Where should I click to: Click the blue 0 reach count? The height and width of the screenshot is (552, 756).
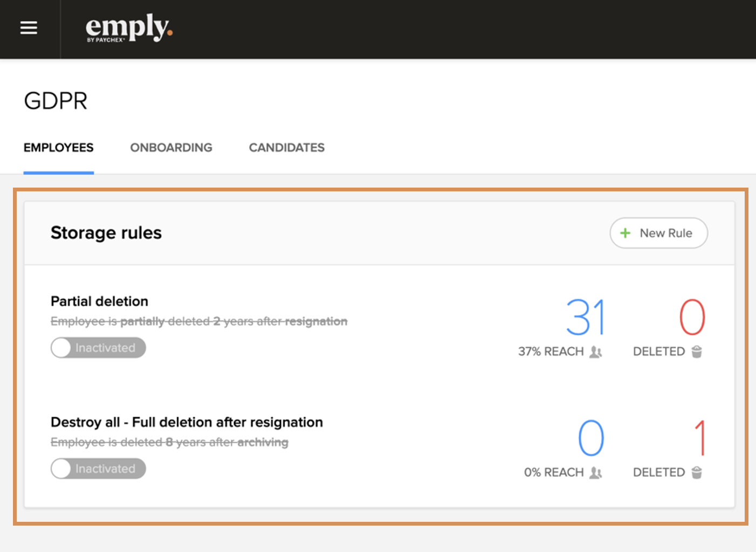(591, 438)
